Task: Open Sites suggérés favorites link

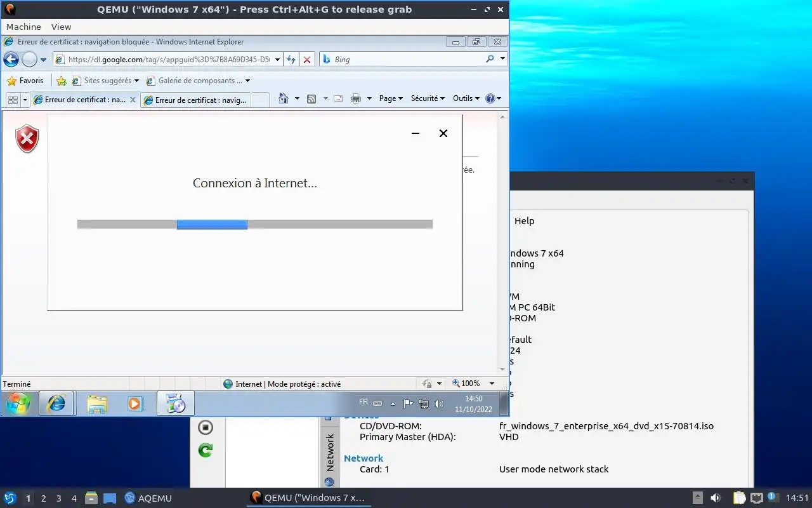Action: click(105, 81)
